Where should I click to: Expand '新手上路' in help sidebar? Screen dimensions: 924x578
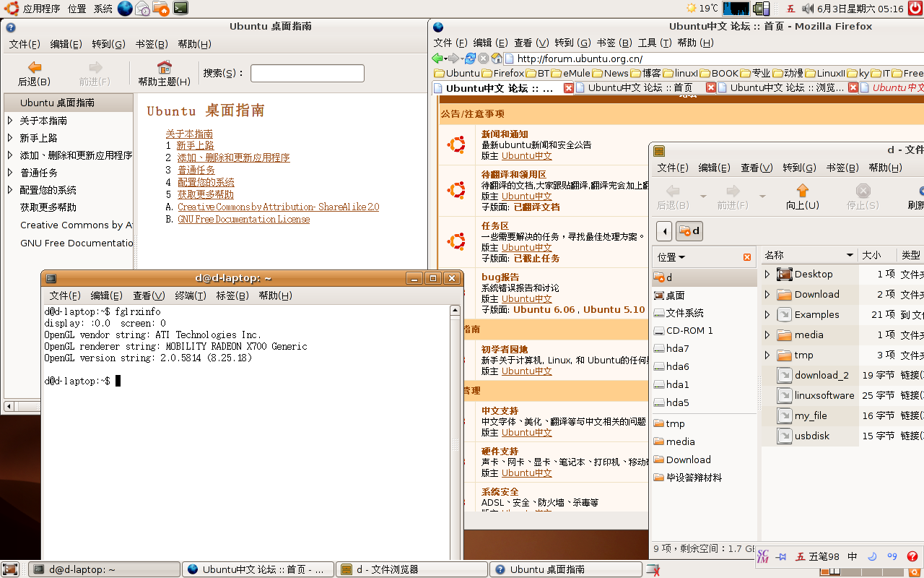click(x=10, y=138)
